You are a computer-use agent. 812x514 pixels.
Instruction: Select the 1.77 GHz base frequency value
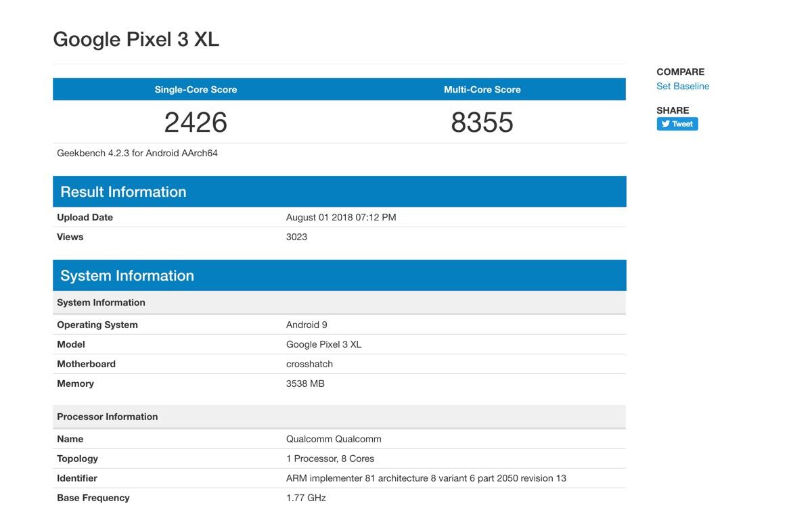tap(306, 498)
